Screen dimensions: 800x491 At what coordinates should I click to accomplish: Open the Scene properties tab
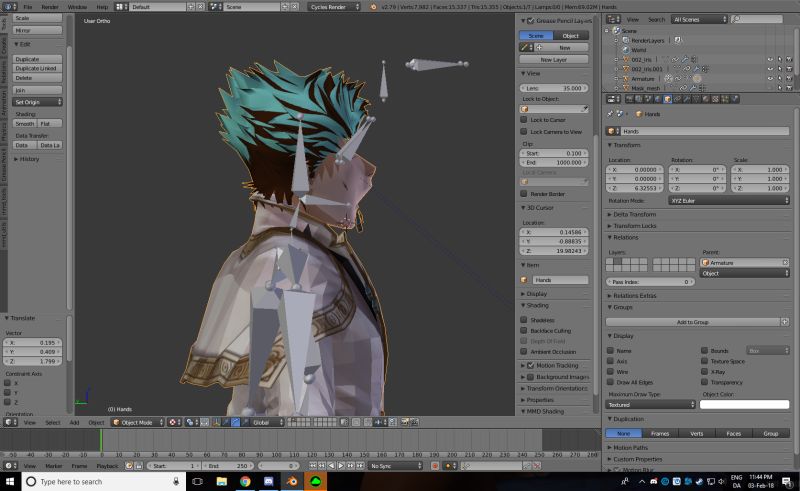[x=648, y=99]
